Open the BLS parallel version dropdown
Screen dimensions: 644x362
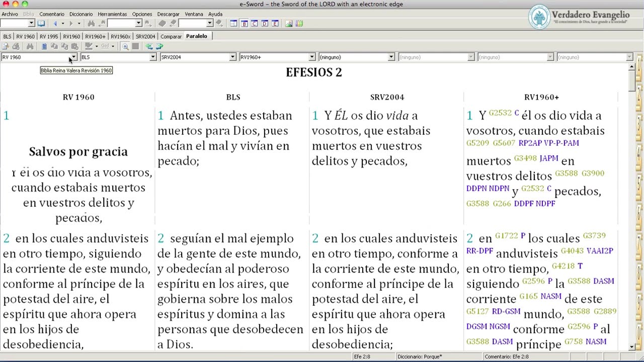[153, 57]
